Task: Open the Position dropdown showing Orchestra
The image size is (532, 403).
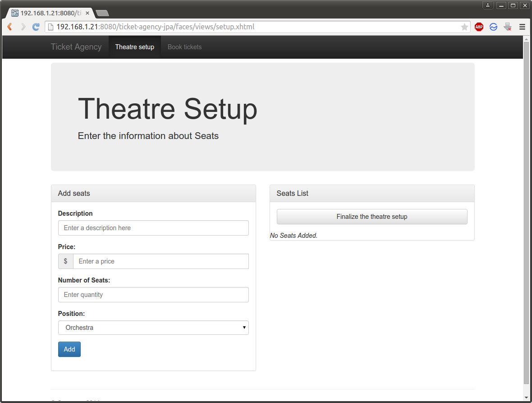Action: (153, 328)
